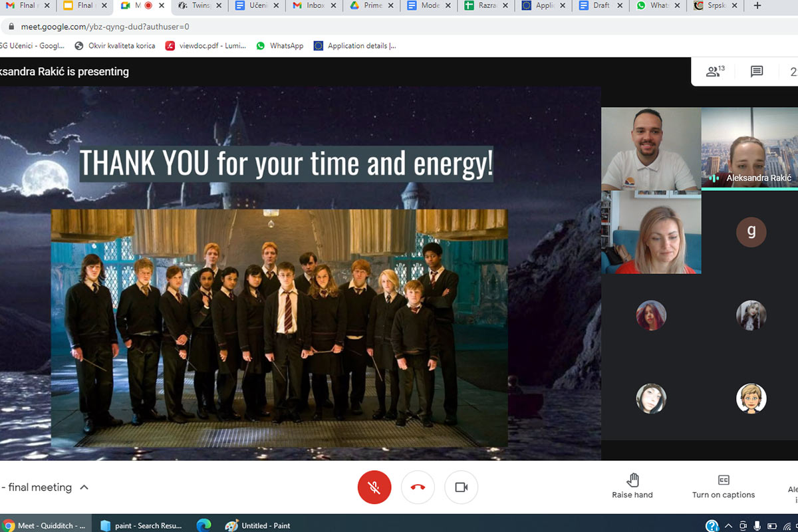Switch to the Razra Google Sheets tab
798x532 pixels.
click(x=486, y=6)
